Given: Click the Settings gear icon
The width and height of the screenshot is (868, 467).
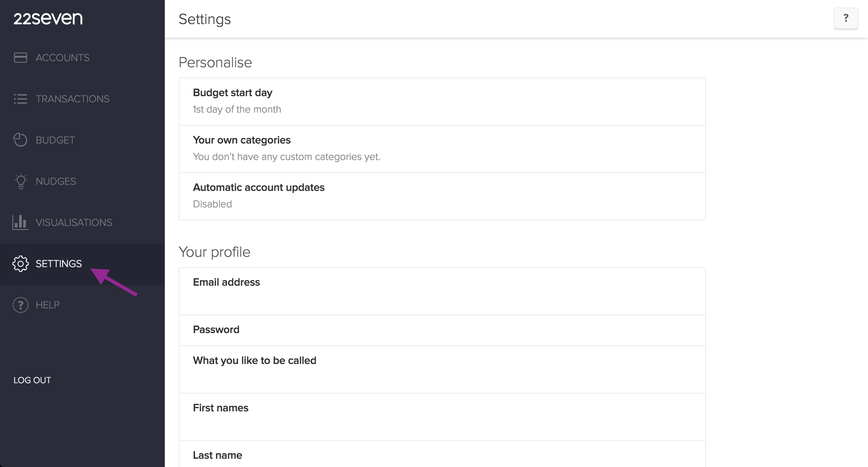Looking at the screenshot, I should (21, 264).
